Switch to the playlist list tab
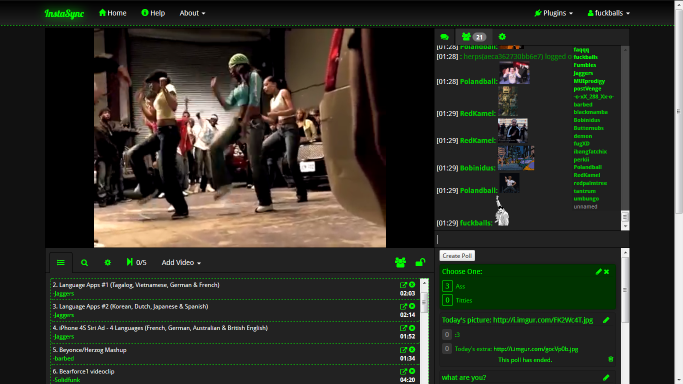Image resolution: width=683 pixels, height=384 pixels. 61,263
